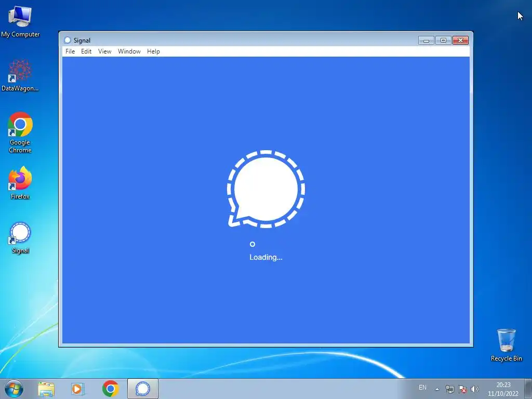Click the EN language indicator

point(422,388)
